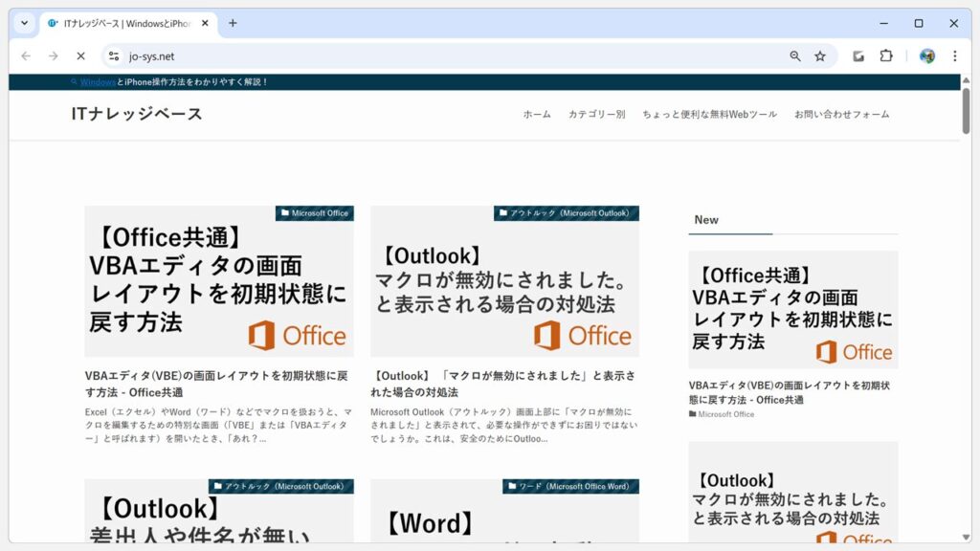This screenshot has width=980, height=551.
Task: Click the zoom magnifier icon in address bar
Action: [x=795, y=56]
